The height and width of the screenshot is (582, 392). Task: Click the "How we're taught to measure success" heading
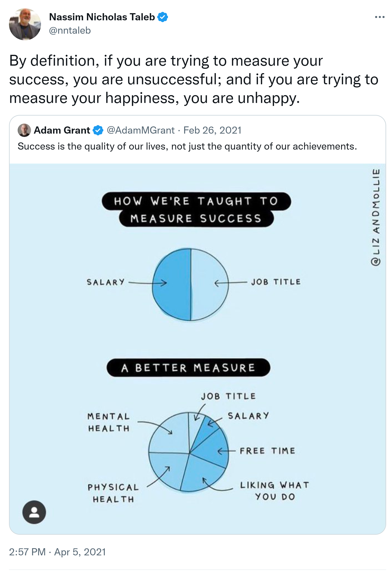point(196,210)
